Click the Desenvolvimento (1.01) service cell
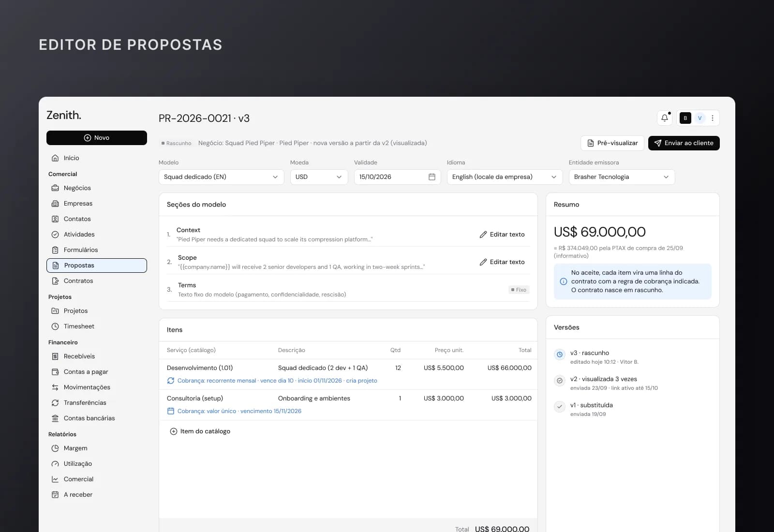The width and height of the screenshot is (774, 532). point(200,368)
